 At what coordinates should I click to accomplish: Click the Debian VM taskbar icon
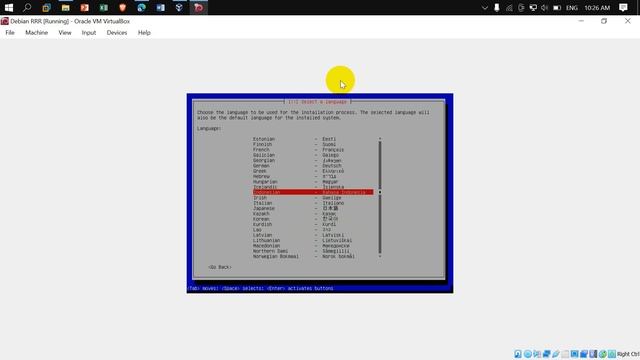point(199,7)
